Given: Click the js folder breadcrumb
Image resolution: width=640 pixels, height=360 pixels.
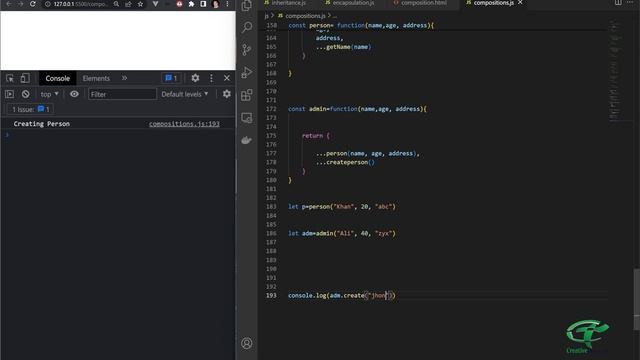Looking at the screenshot, I should [x=266, y=16].
